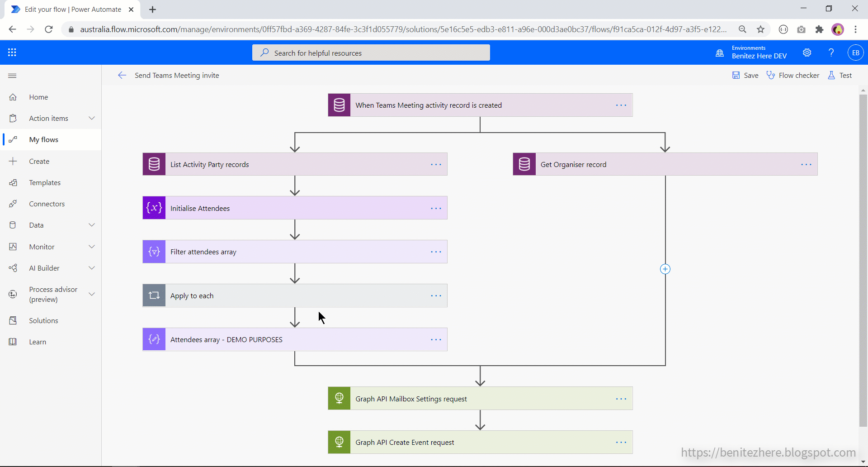The width and height of the screenshot is (868, 467).
Task: Open more options for Initialise Attendees
Action: pyautogui.click(x=436, y=208)
